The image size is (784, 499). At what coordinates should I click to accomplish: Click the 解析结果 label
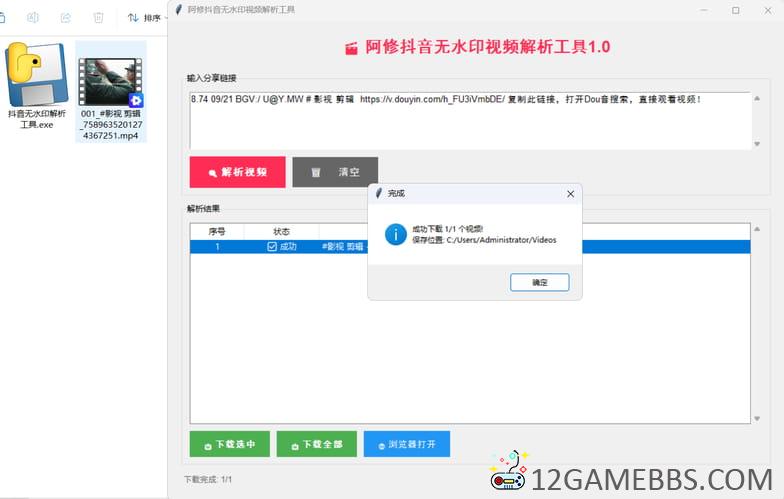pos(204,208)
